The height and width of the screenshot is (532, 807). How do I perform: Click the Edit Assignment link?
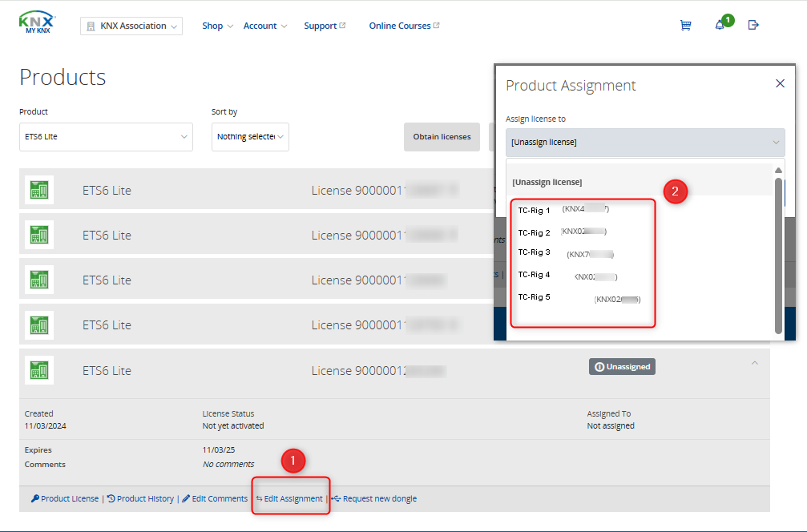tap(289, 498)
